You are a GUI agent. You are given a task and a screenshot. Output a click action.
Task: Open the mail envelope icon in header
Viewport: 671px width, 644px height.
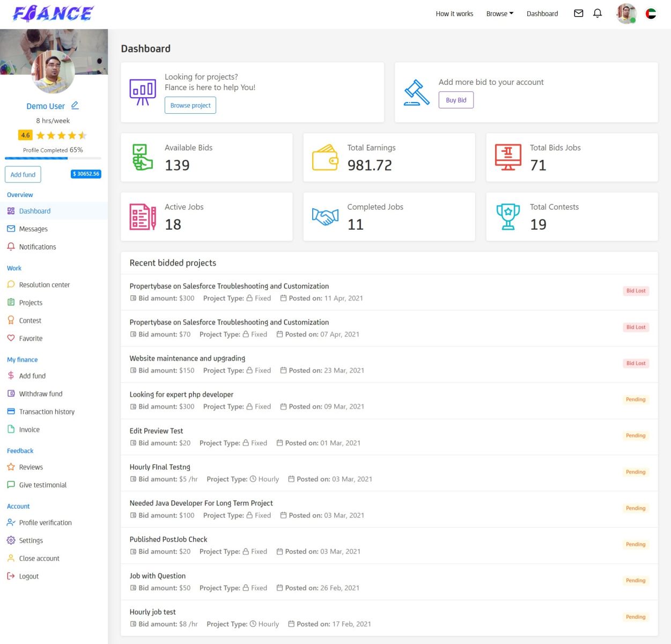coord(578,13)
